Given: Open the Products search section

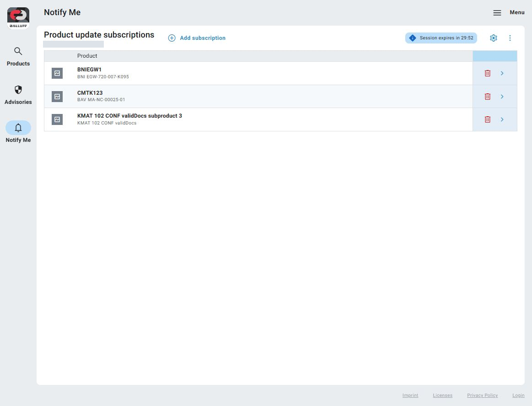Looking at the screenshot, I should click(18, 57).
